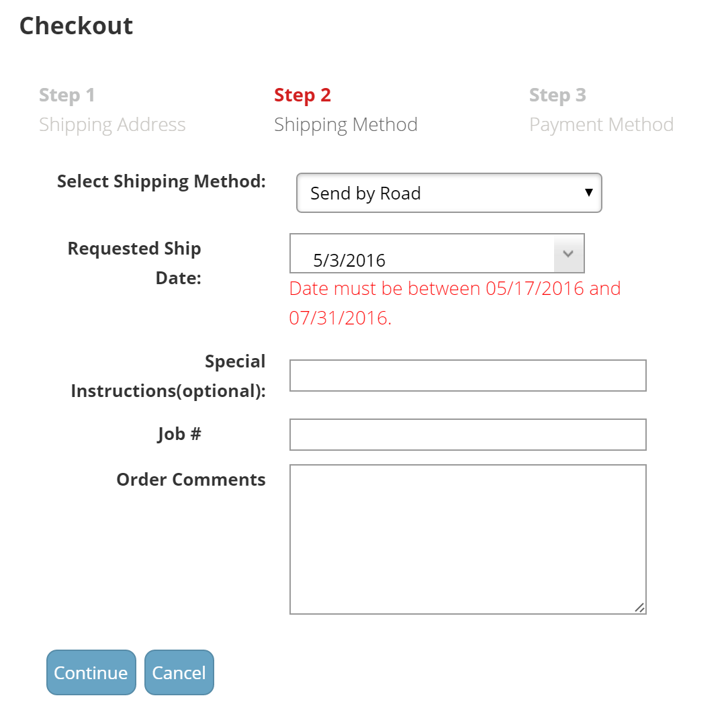Click inside the Order Comments text area
The height and width of the screenshot is (702, 728).
tap(467, 539)
